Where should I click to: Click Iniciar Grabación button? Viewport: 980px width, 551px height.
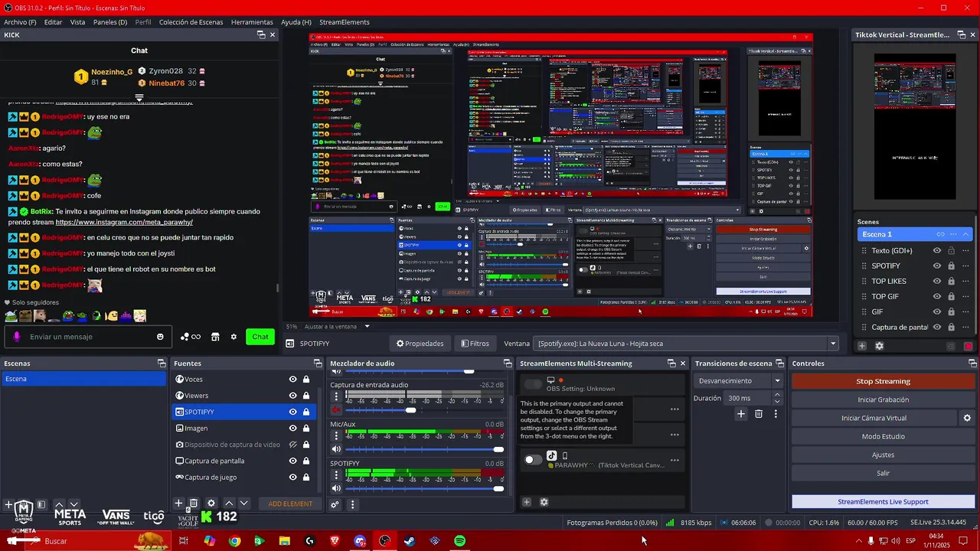click(883, 399)
